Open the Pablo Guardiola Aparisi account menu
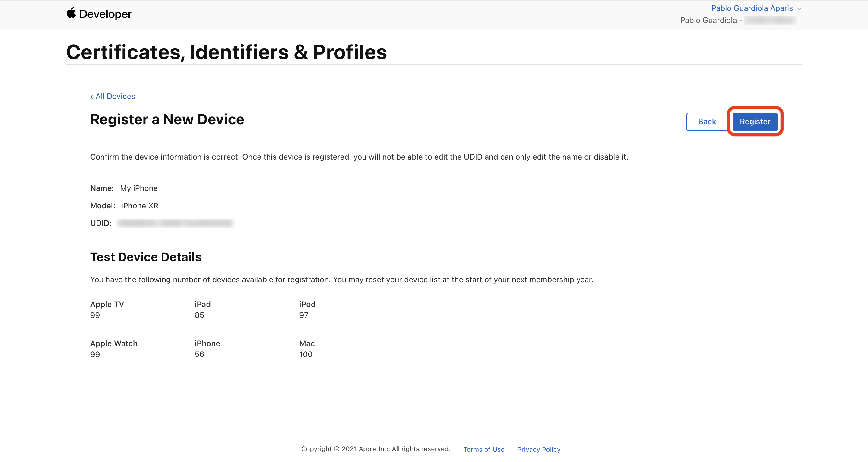The image size is (868, 462). pos(752,8)
